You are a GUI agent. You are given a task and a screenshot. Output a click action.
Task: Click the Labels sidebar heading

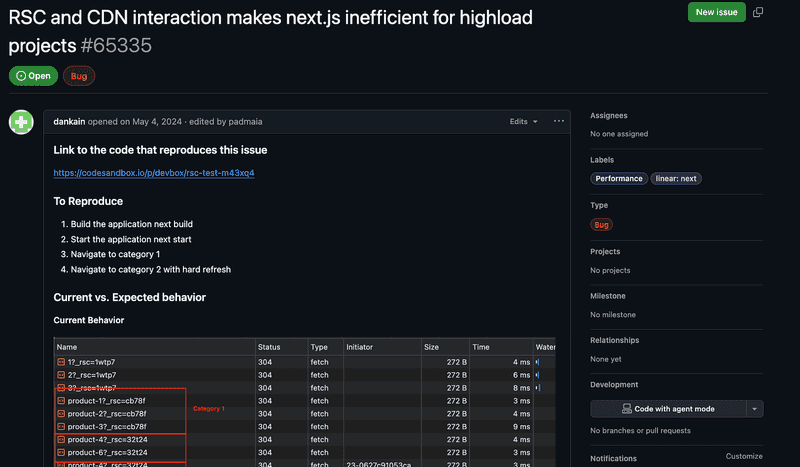[602, 160]
